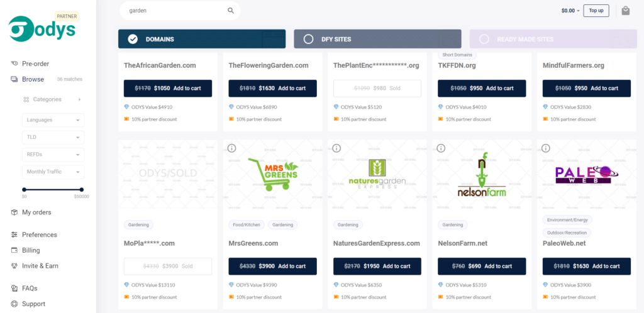Open Invite & Earn page

pyautogui.click(x=40, y=266)
